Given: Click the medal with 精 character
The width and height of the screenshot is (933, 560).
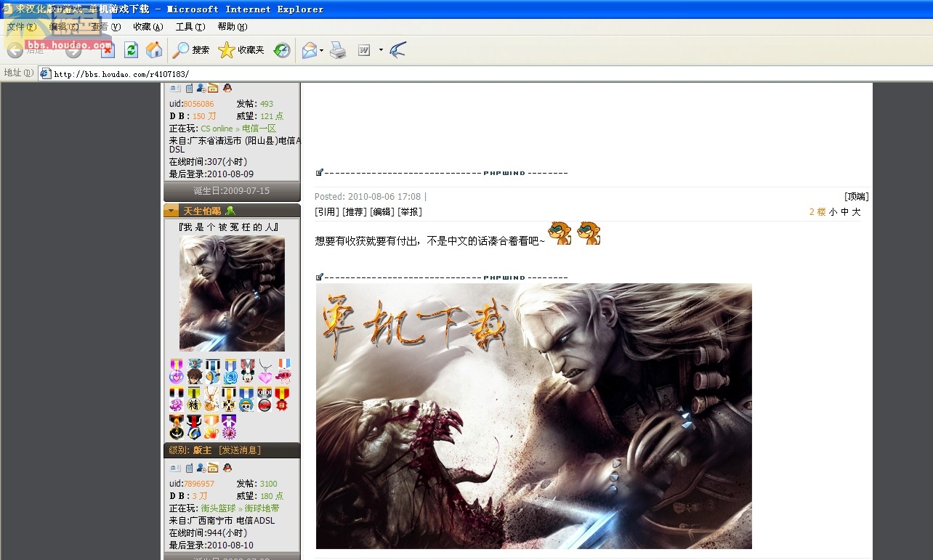Looking at the screenshot, I should [194, 399].
